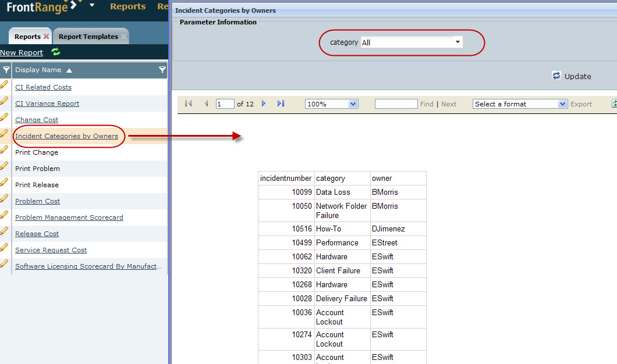Jump to last report page

(281, 104)
